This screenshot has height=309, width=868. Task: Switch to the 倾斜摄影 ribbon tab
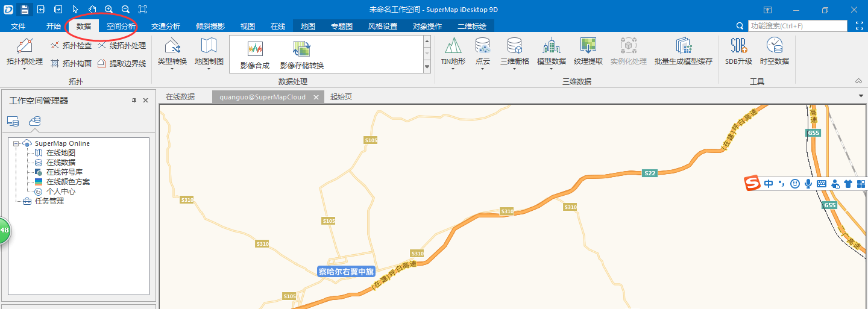point(210,26)
